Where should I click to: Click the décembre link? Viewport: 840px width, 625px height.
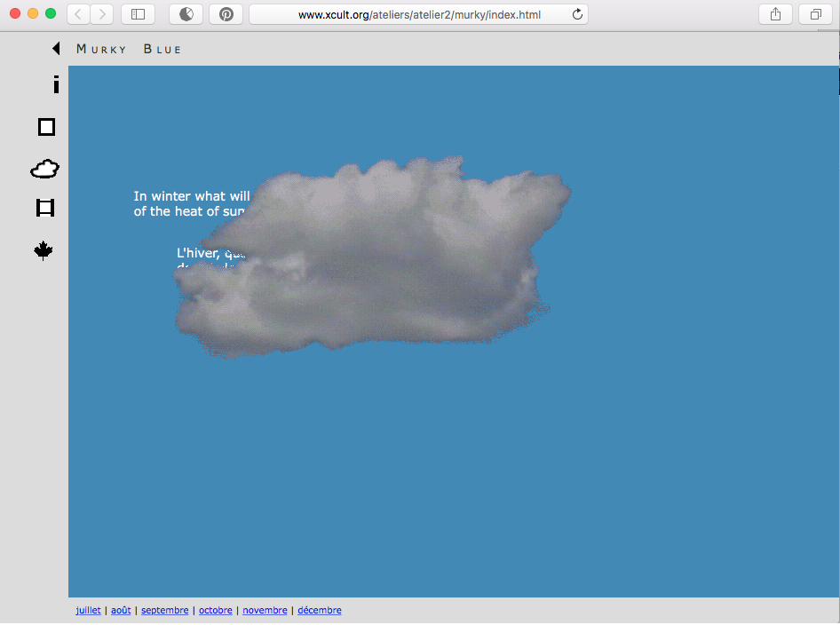(x=319, y=611)
